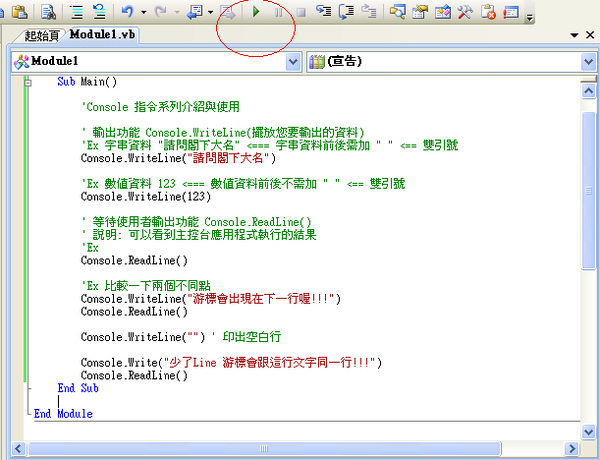Open toolbar options overflow arrow

530,17
